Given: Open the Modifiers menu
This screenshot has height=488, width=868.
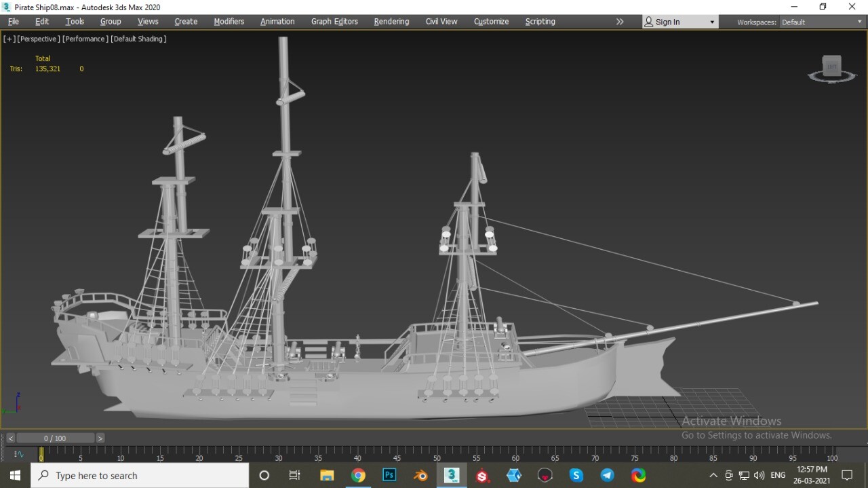Looking at the screenshot, I should click(229, 22).
